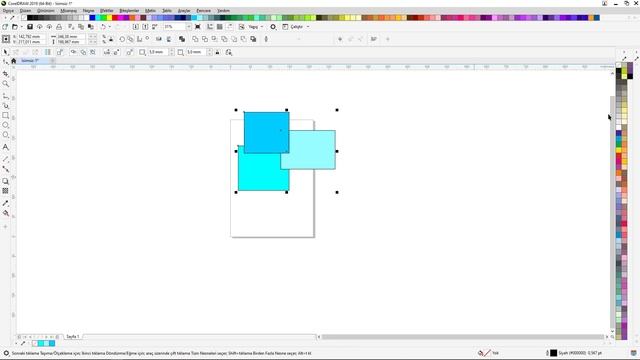Expand the Undo history arrow

(109, 27)
